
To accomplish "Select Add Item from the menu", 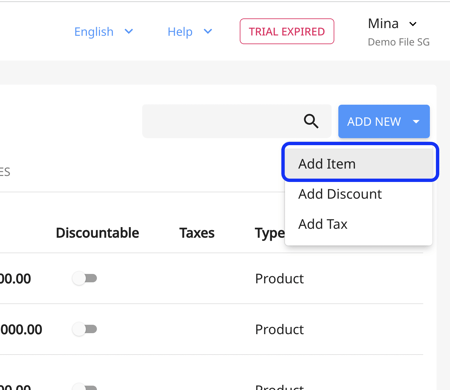I will pos(359,164).
